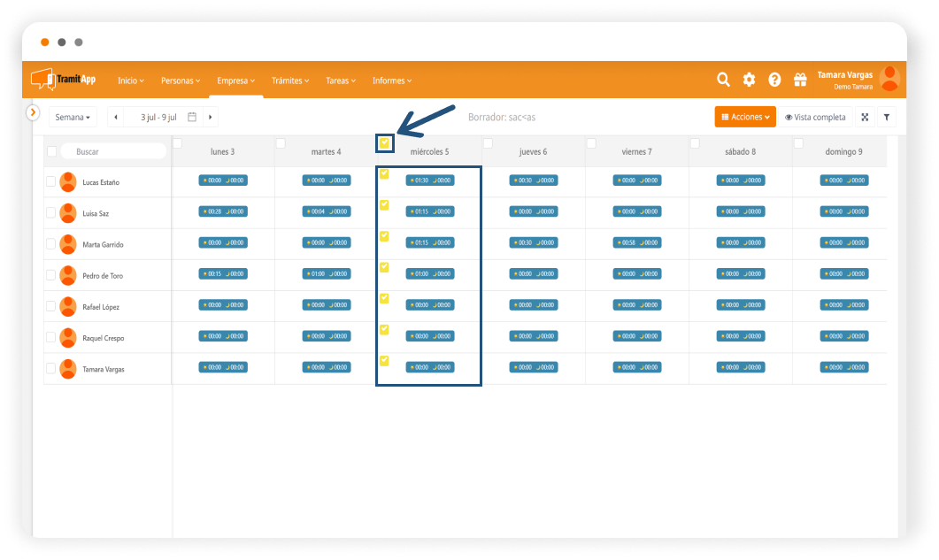Select the Lucas Estaño row checkbox
The image size is (939, 560).
click(x=51, y=182)
